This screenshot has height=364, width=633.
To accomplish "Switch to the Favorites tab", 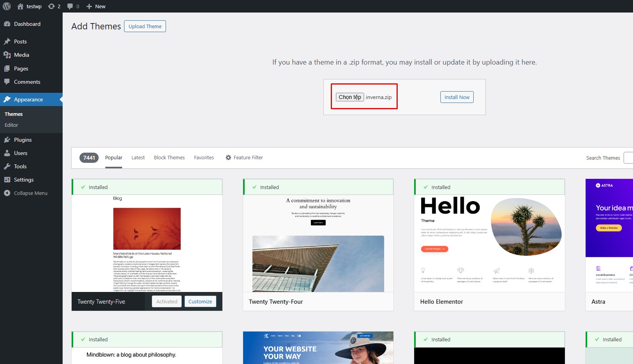I will point(204,157).
